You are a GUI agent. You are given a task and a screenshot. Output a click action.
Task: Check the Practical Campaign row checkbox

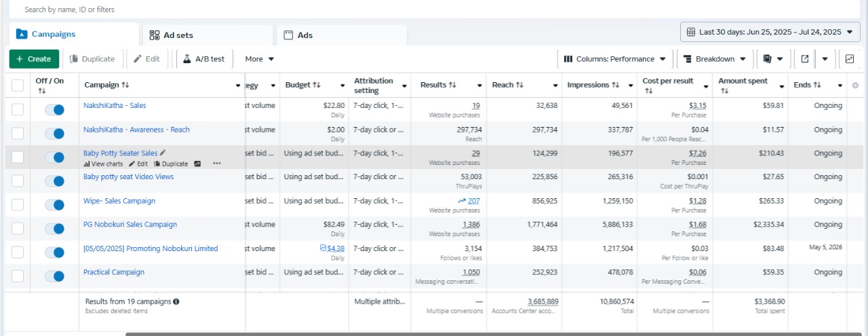coord(18,276)
